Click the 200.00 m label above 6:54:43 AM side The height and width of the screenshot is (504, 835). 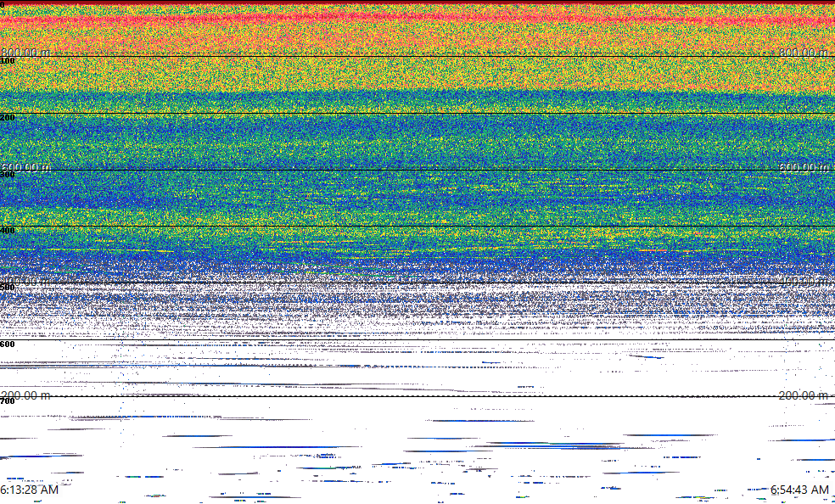804,395
